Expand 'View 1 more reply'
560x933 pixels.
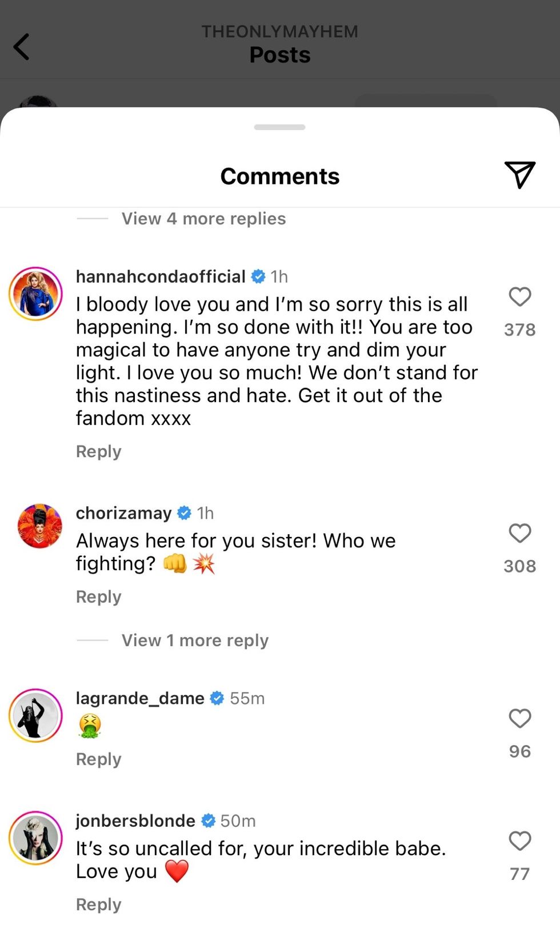pos(195,640)
